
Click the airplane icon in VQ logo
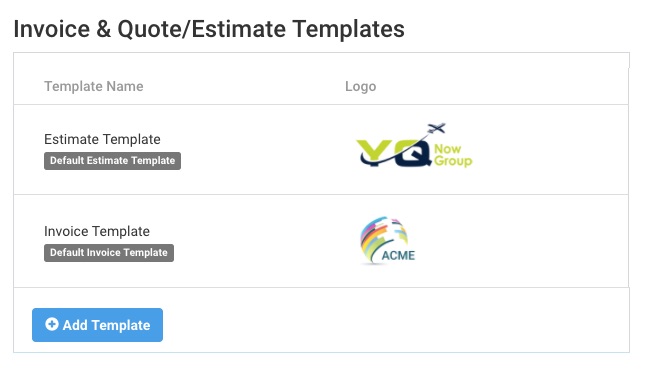436,128
